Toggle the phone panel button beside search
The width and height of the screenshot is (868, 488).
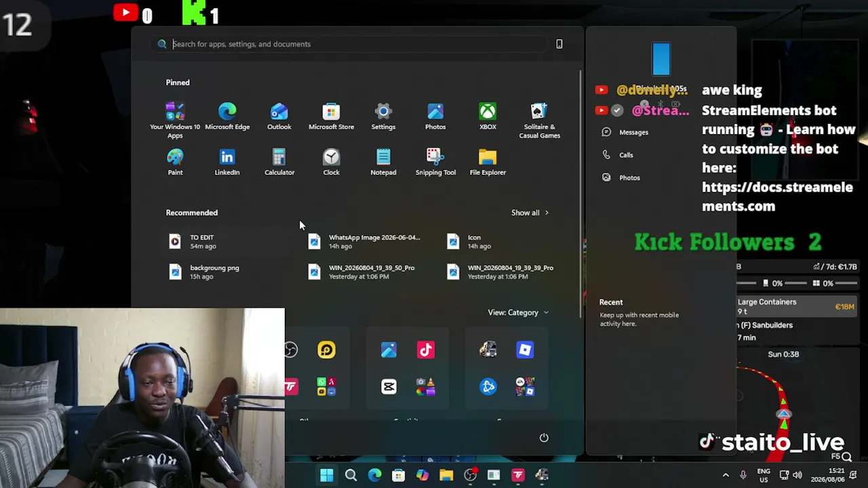pos(559,44)
